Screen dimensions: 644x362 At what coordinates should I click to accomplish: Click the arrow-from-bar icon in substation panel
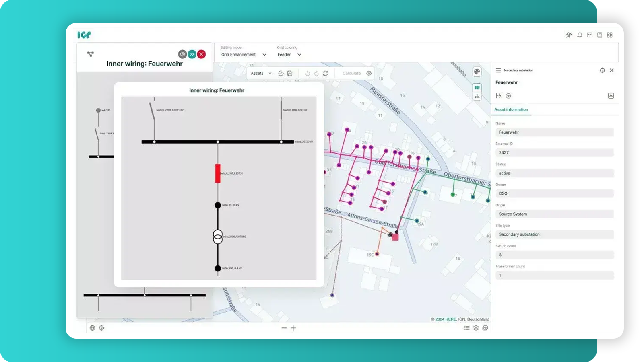coord(499,96)
